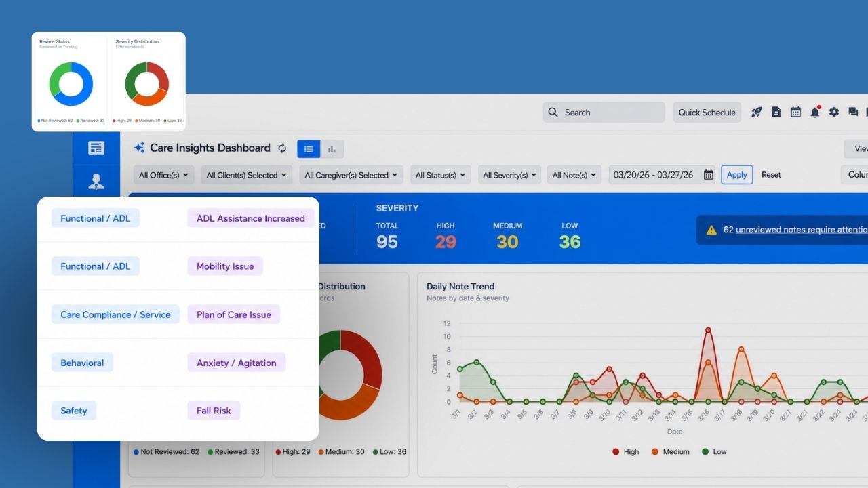Click the rocket icon in the header

pyautogui.click(x=756, y=113)
